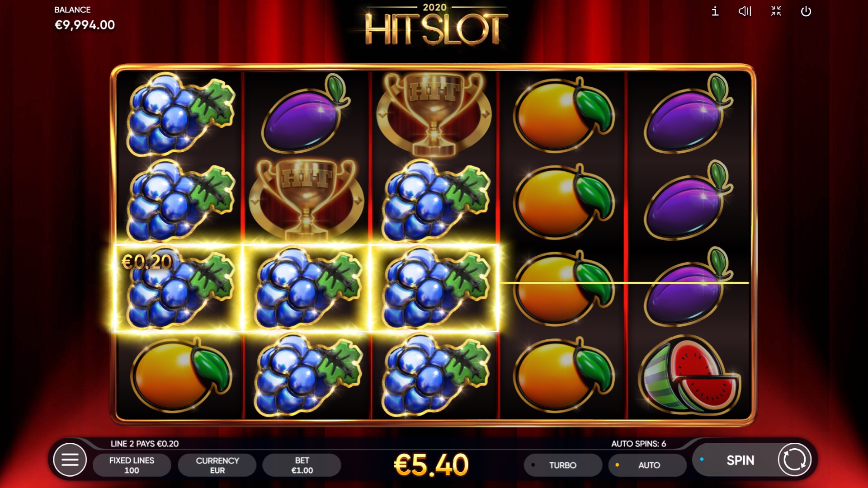This screenshot has width=868, height=488.
Task: Toggle Auto spin mode
Action: point(647,465)
